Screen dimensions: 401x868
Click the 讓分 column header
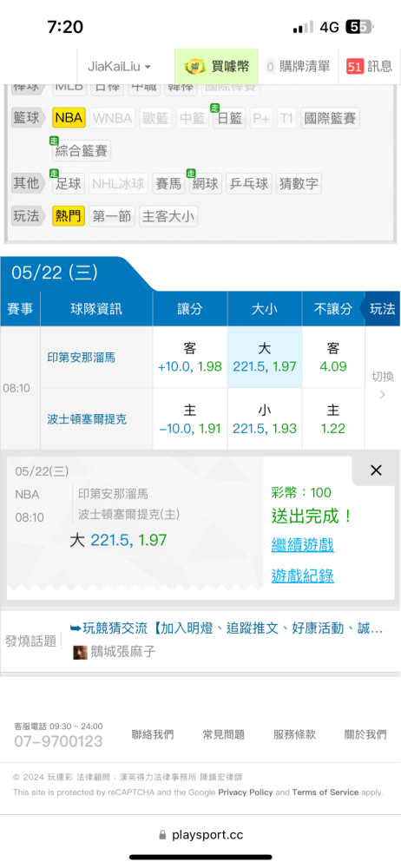(x=190, y=309)
